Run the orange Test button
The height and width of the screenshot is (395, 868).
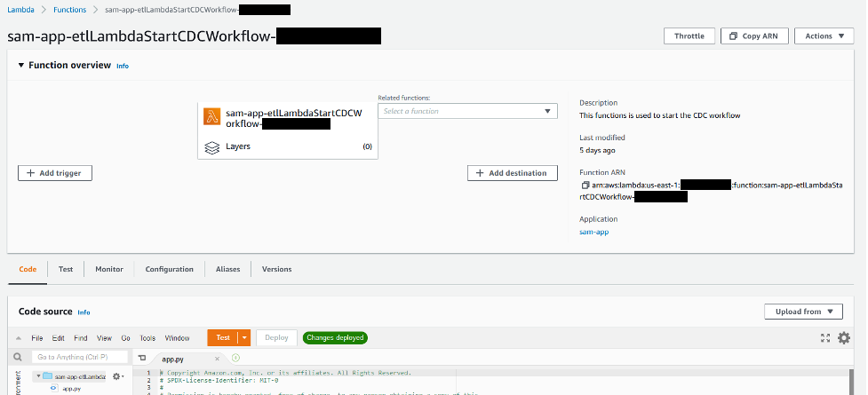point(222,338)
